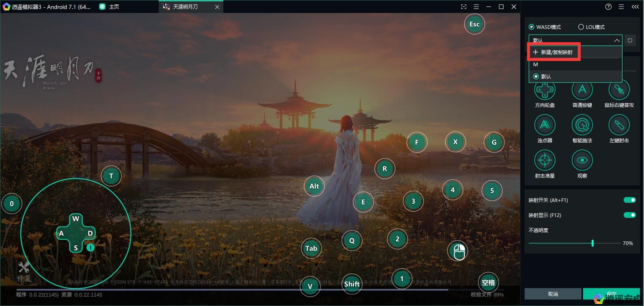
Task: Select the 左键射击 left-click shoot icon
Action: [x=619, y=125]
